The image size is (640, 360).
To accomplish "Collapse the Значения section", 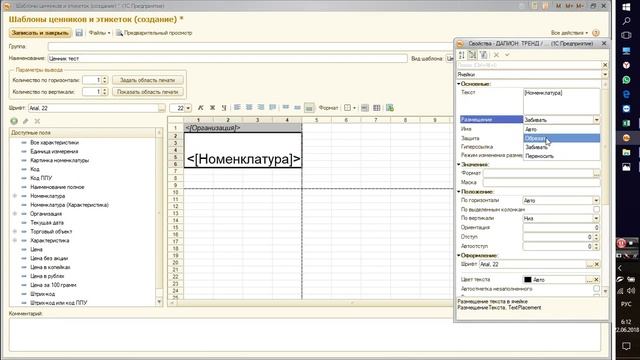I will pyautogui.click(x=459, y=164).
